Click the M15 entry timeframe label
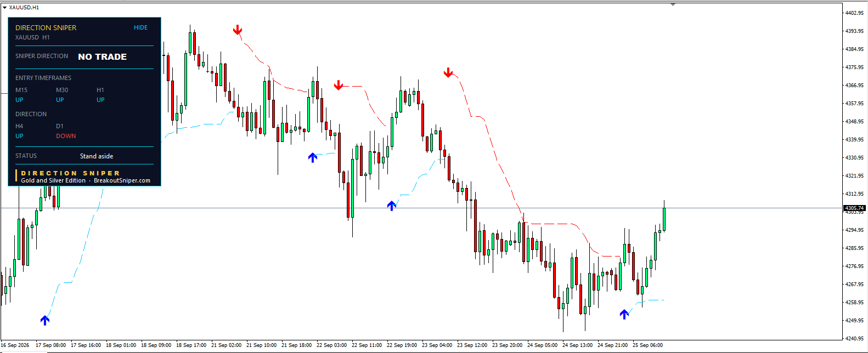Screen dimensions: 868x353 pyautogui.click(x=21, y=90)
